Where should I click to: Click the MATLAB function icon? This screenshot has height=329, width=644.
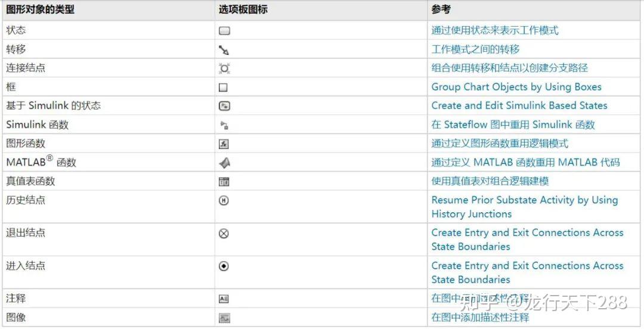click(224, 163)
